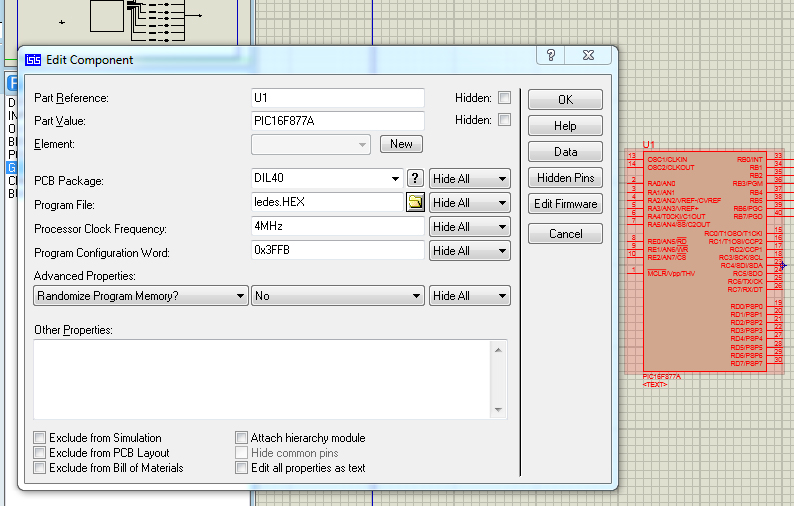Browse for program file with folder icon
The width and height of the screenshot is (794, 506).
click(415, 202)
